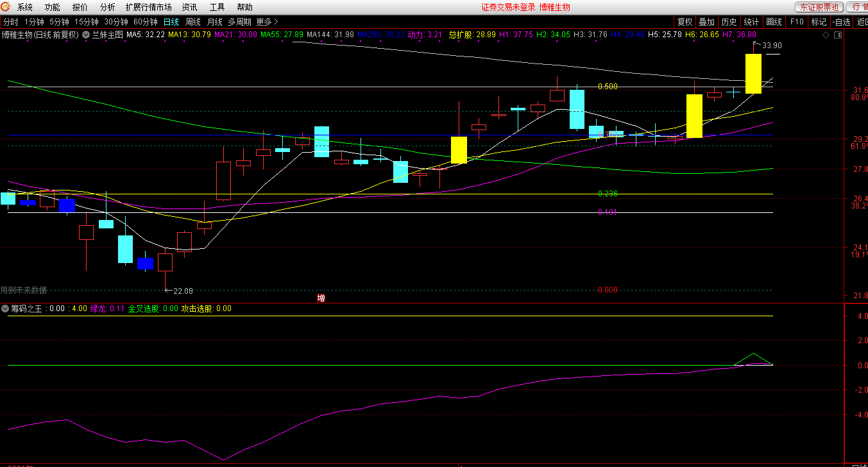868x467 pixels.
Task: Click the 统计 statistics button
Action: pyautogui.click(x=751, y=22)
